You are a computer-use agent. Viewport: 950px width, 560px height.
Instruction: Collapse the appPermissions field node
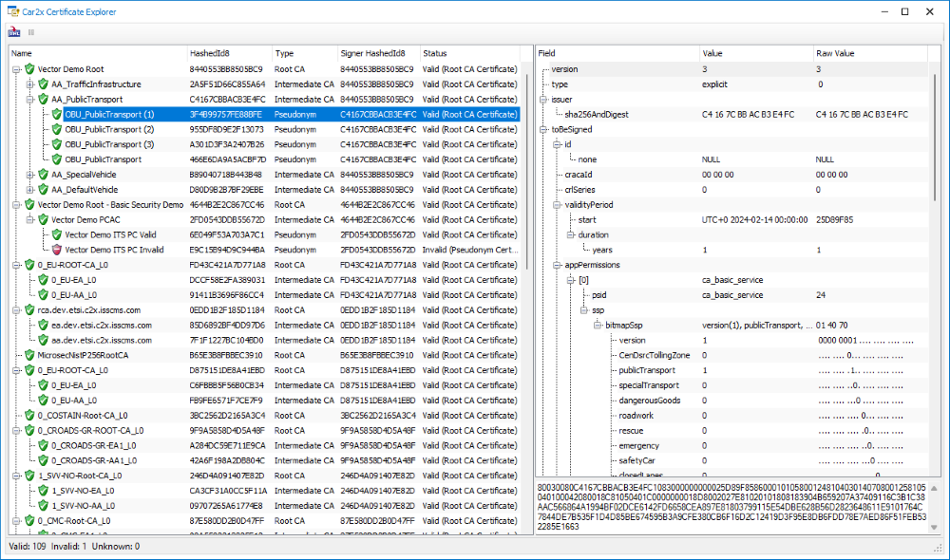tap(557, 265)
